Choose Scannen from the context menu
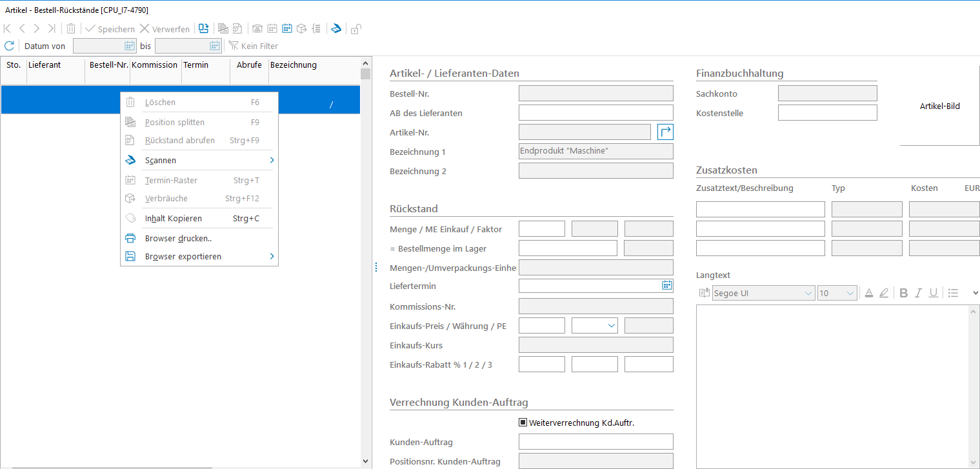 click(x=161, y=160)
